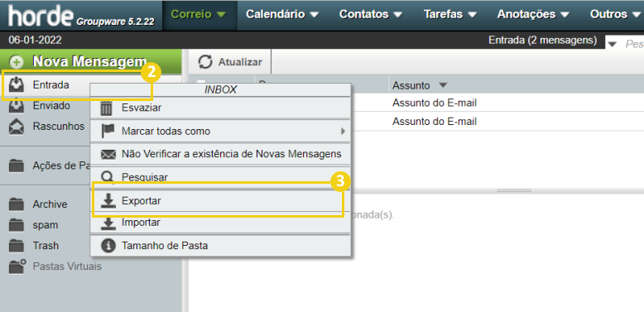The image size is (644, 312).
Task: Click the Entrada inbox tray icon
Action: pyautogui.click(x=17, y=85)
